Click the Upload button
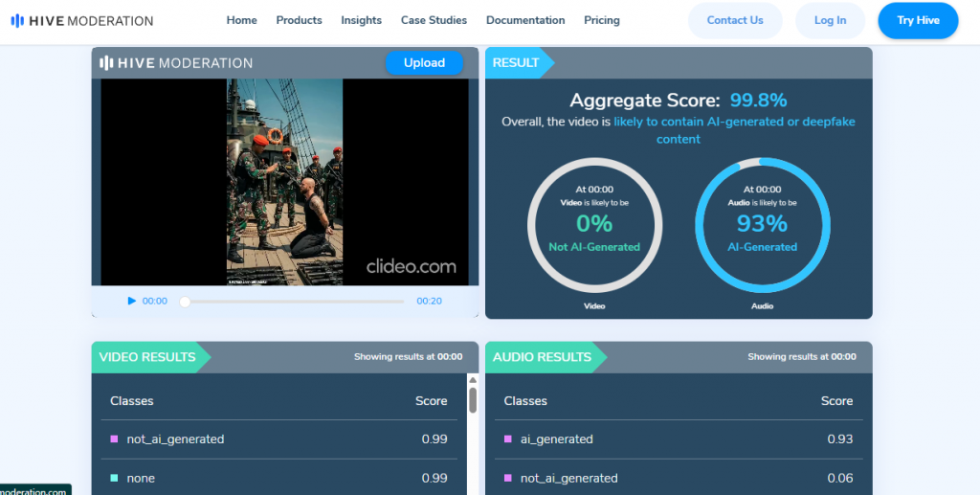 pos(424,63)
